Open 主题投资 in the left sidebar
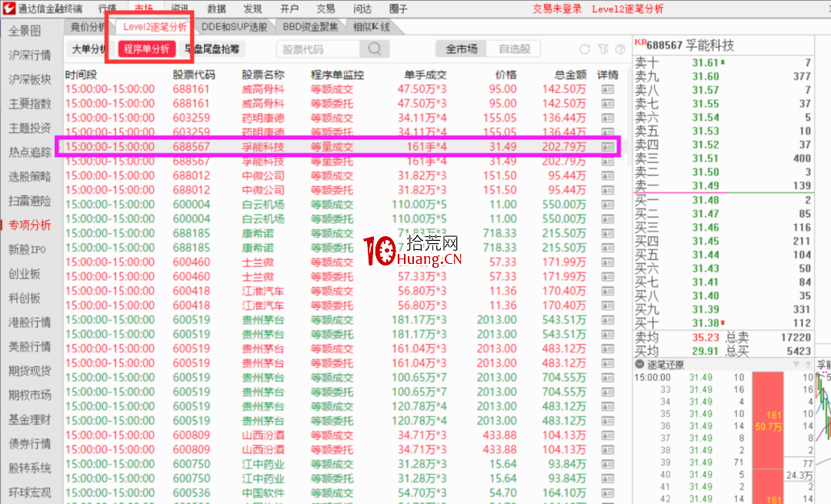Viewport: 831px width, 504px height. [x=30, y=129]
